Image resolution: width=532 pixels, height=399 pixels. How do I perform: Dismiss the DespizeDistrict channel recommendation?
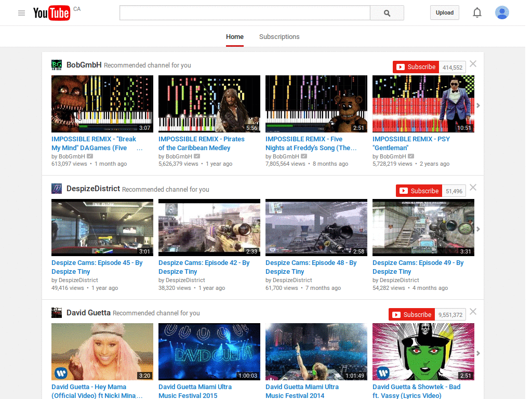tap(473, 187)
